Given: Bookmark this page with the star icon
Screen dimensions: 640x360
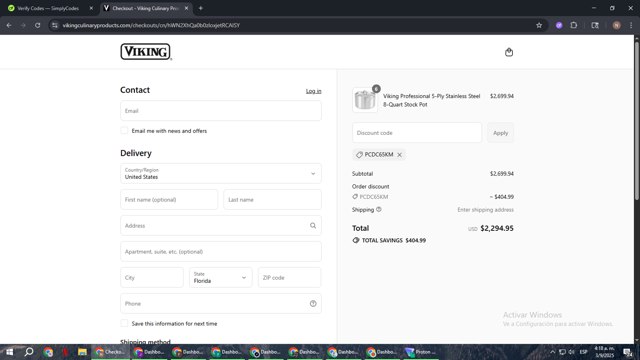Looking at the screenshot, I should pos(539,25).
